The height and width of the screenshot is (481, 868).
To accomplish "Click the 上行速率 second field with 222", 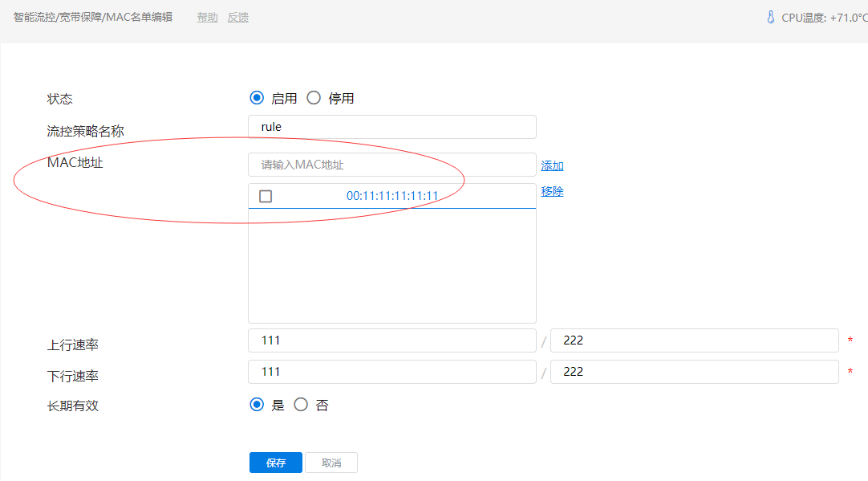I will (695, 340).
